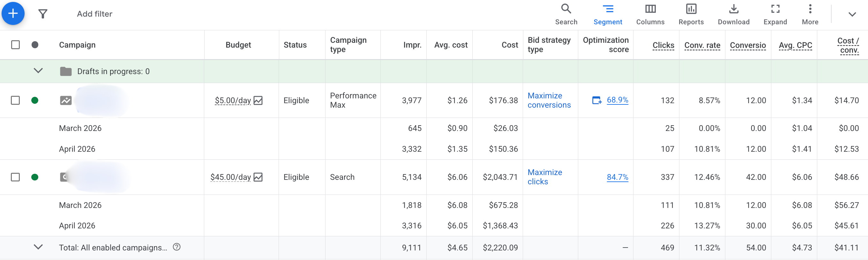The height and width of the screenshot is (260, 868).
Task: Click the April 2026 segment with 3,316 impressions
Action: (77, 226)
